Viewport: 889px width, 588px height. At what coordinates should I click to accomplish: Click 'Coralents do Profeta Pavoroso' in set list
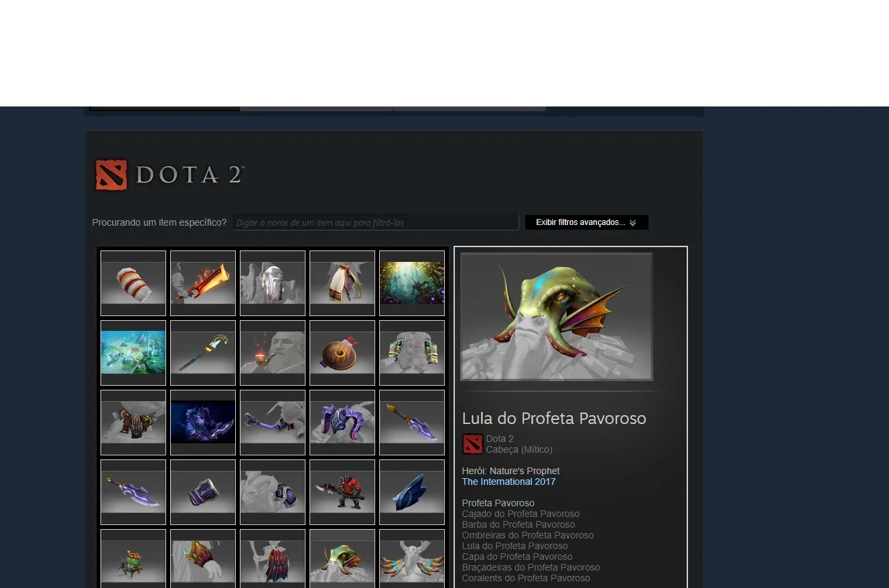pos(526,578)
